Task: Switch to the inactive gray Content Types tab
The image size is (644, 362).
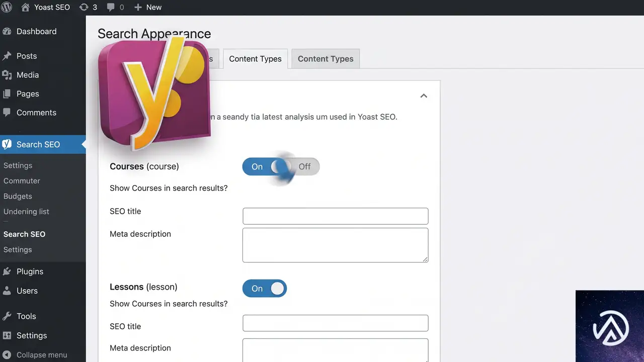Action: [x=326, y=59]
